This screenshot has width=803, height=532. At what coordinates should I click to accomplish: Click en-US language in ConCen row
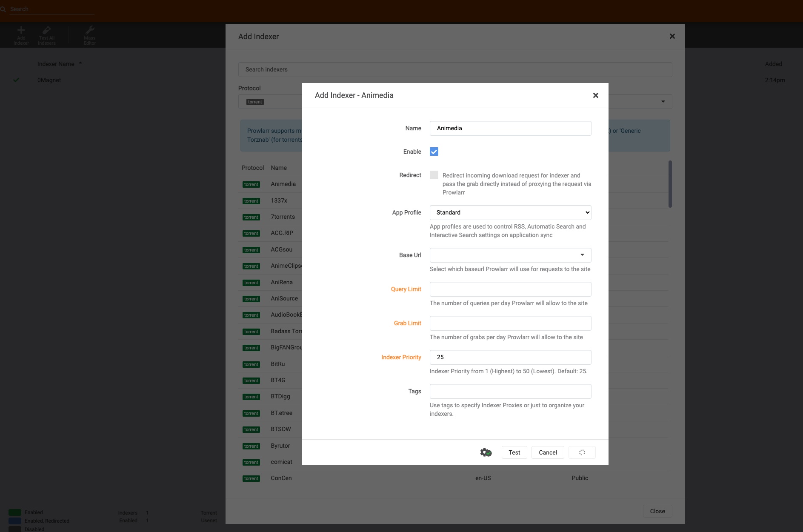pos(483,478)
